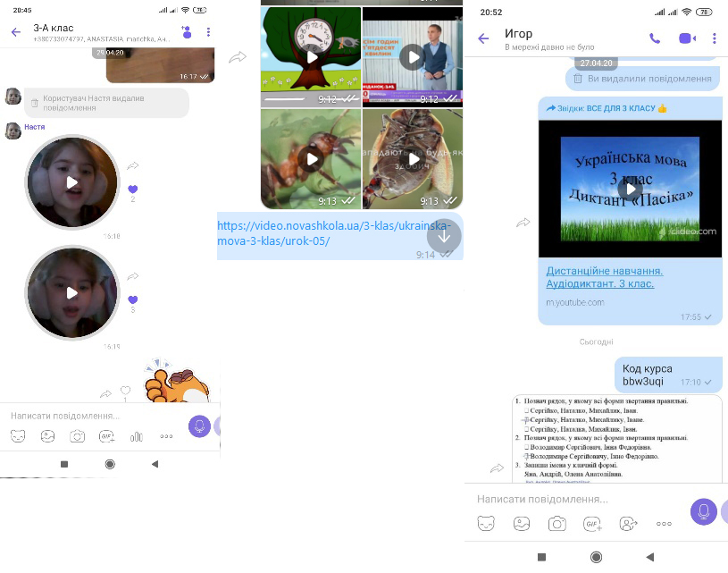Play the beetle video
The image size is (728, 573).
tap(413, 159)
